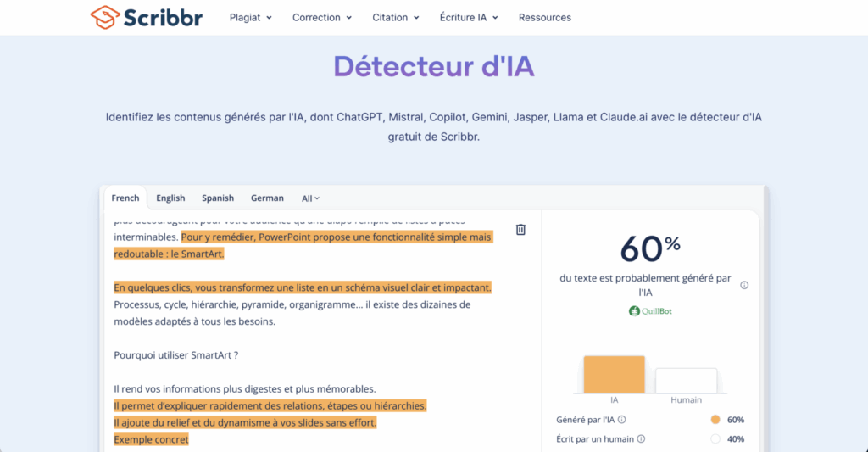This screenshot has height=452, width=868.
Task: Expand the Correction menu
Action: click(321, 17)
